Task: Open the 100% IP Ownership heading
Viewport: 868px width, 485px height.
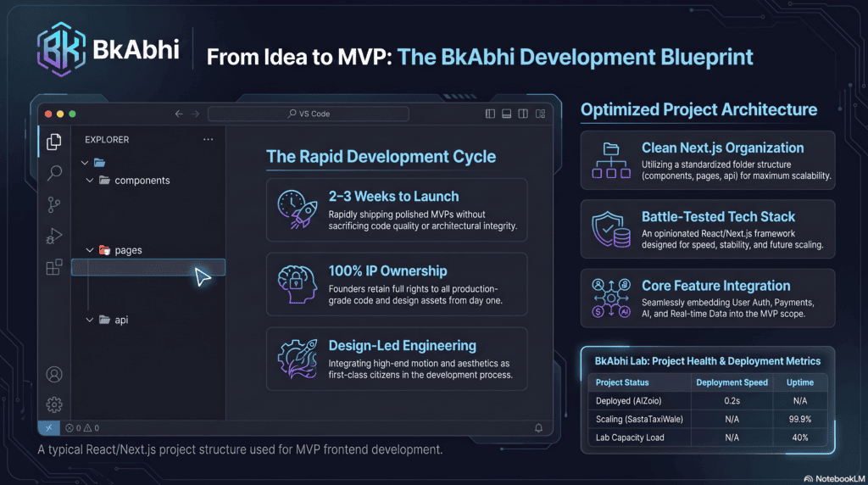Action: (x=387, y=270)
